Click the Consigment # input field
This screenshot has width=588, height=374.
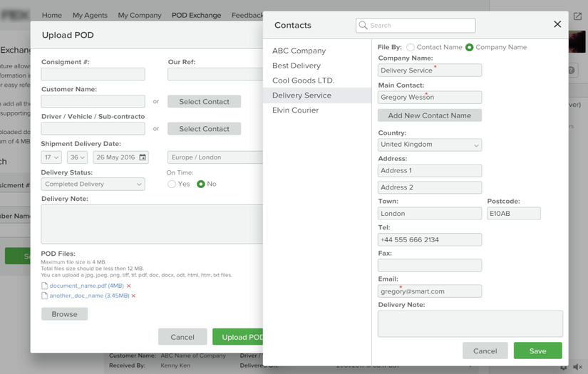pos(93,74)
